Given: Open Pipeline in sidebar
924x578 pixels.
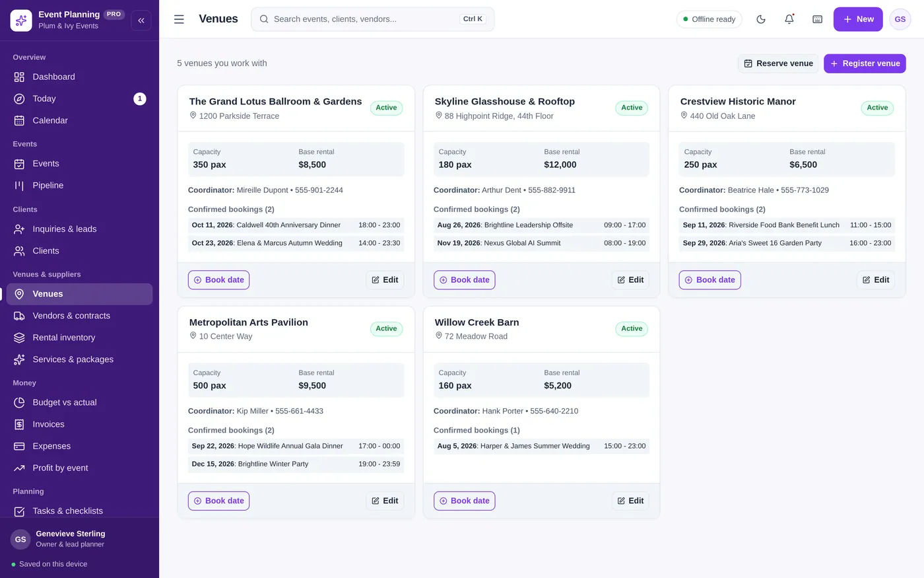Looking at the screenshot, I should [x=79, y=185].
